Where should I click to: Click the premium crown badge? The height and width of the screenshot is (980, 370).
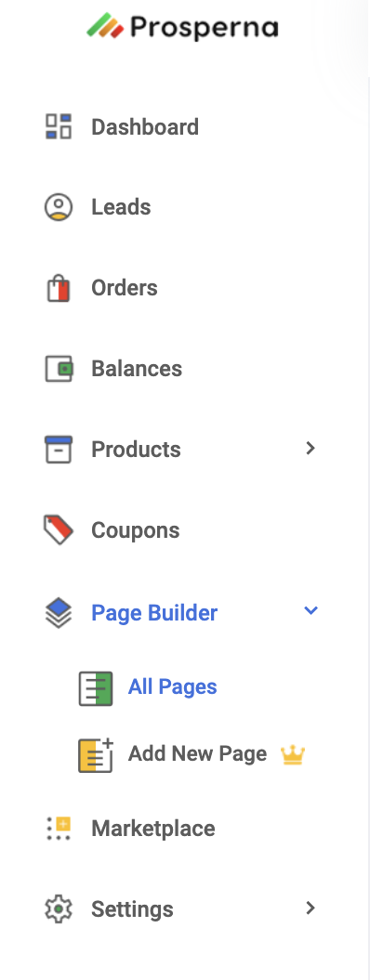pyautogui.click(x=293, y=755)
